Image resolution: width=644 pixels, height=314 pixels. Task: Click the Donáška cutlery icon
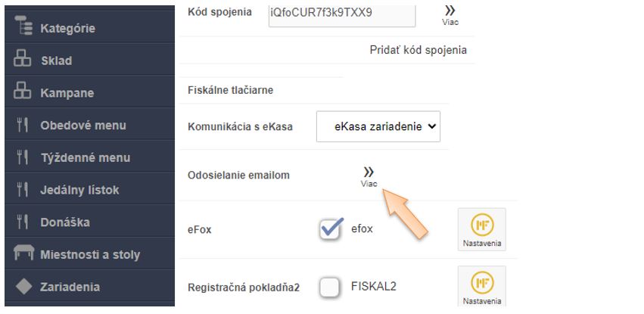(x=23, y=222)
